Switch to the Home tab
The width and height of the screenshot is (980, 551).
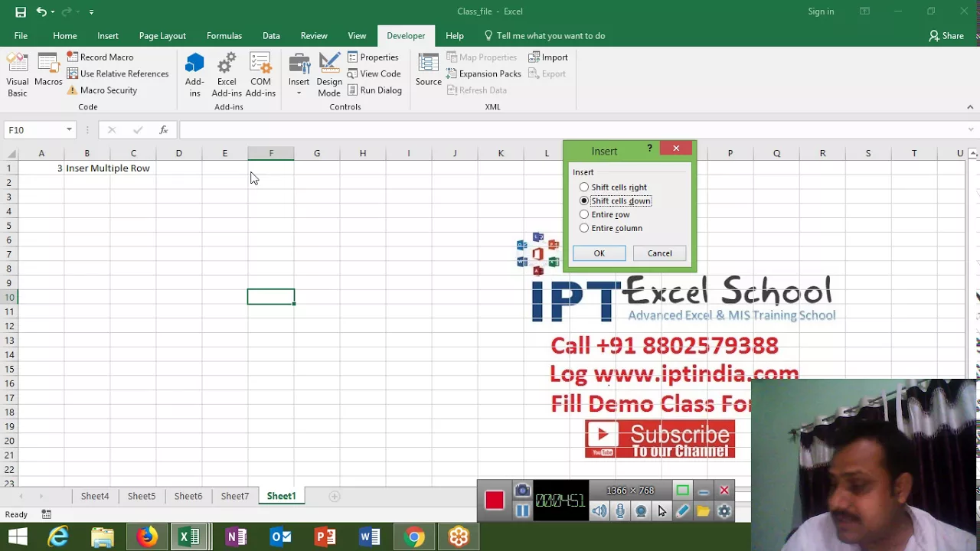(x=65, y=36)
